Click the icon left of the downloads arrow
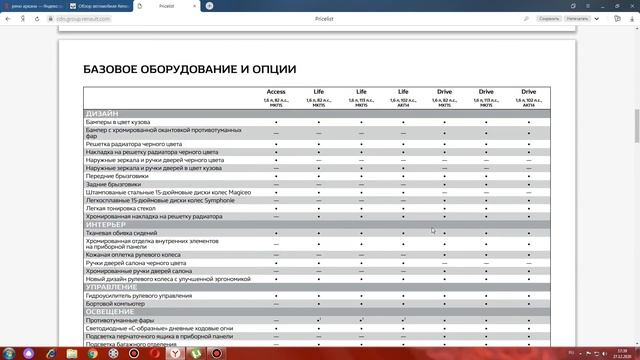The width and height of the screenshot is (640, 360). (x=617, y=19)
